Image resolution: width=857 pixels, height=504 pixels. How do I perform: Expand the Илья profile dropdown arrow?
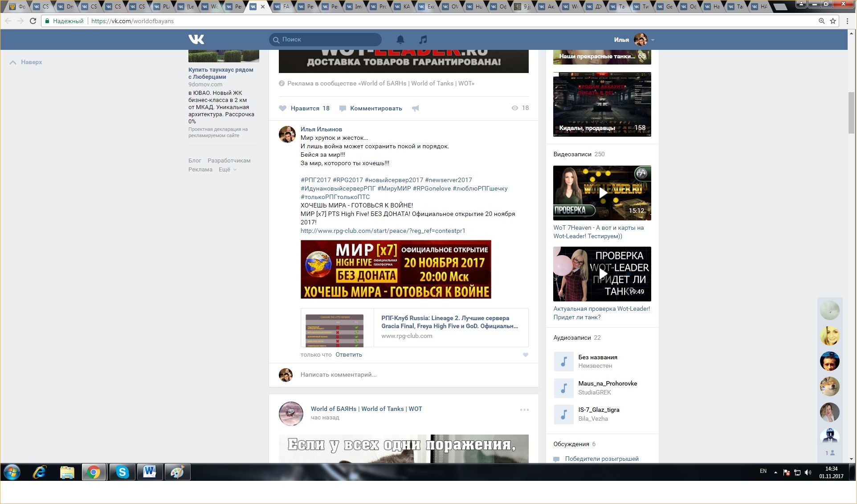[653, 40]
